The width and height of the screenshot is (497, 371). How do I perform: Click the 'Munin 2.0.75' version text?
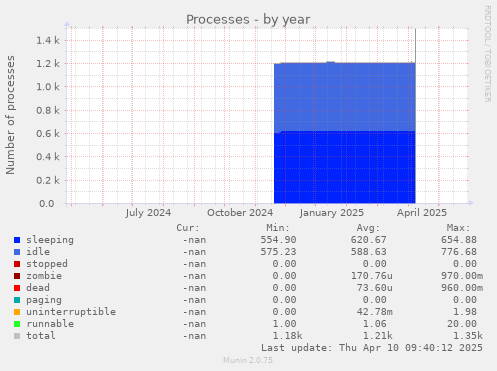coord(248,360)
